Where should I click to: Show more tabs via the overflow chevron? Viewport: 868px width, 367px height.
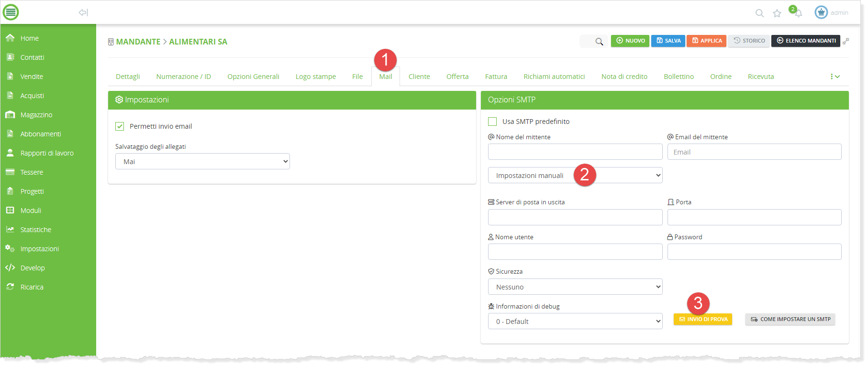[835, 77]
